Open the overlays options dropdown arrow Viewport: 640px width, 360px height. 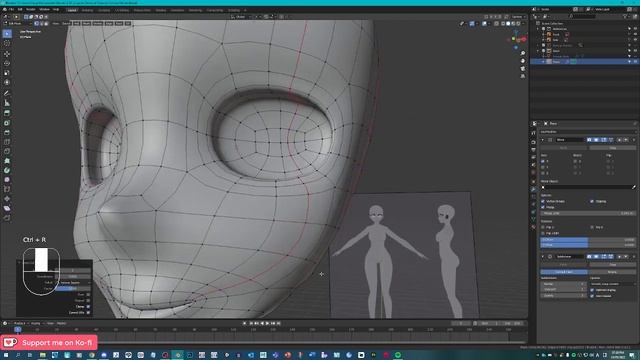coord(489,24)
